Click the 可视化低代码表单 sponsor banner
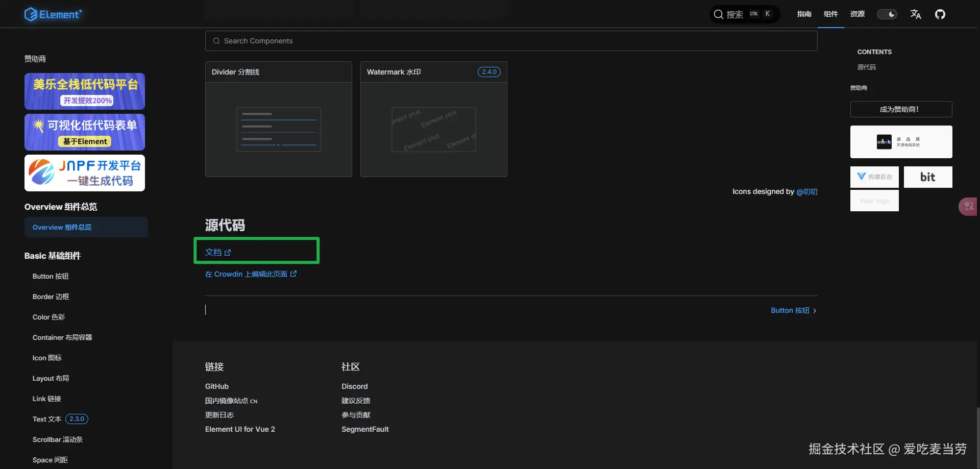 [x=85, y=132]
